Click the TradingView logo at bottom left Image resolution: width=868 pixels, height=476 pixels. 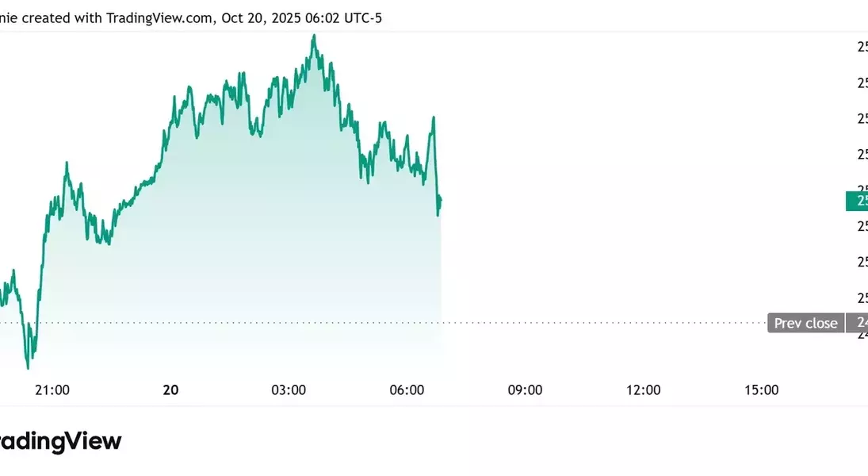click(x=59, y=441)
